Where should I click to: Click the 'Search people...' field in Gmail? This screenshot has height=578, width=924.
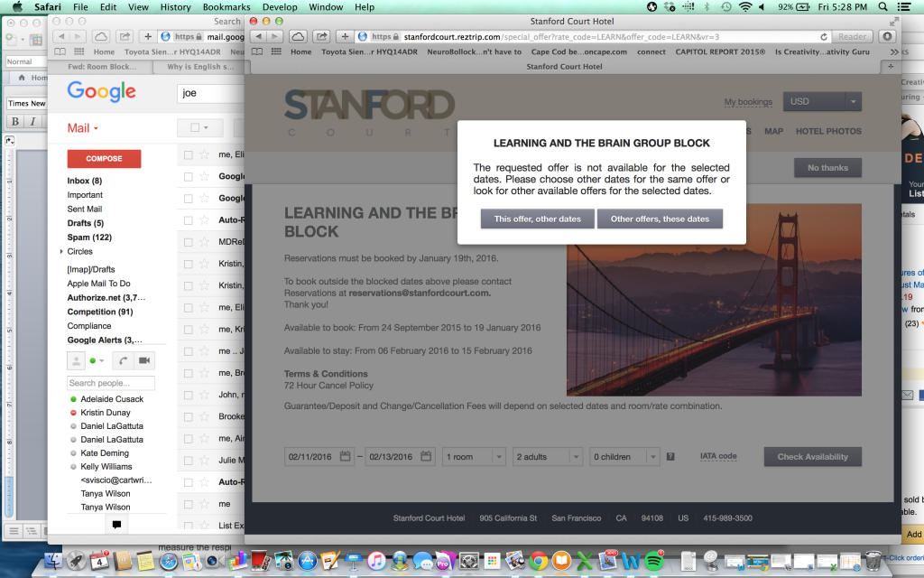(x=111, y=383)
